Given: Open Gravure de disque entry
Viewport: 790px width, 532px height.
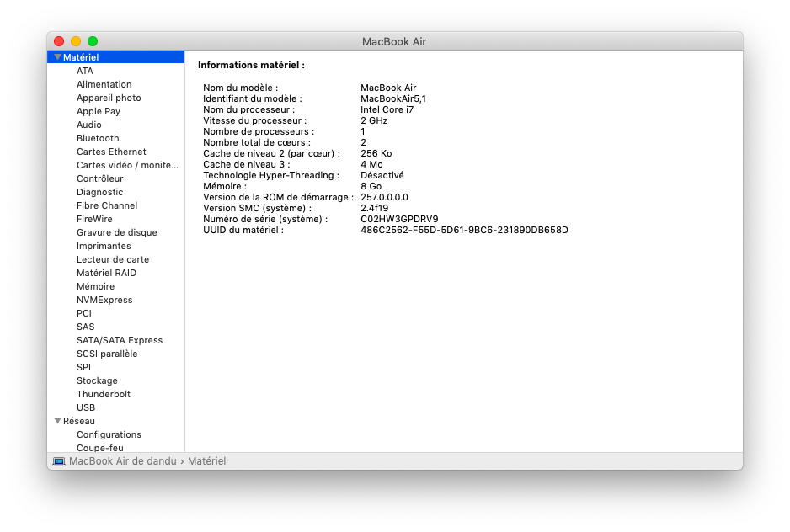Looking at the screenshot, I should tap(117, 232).
